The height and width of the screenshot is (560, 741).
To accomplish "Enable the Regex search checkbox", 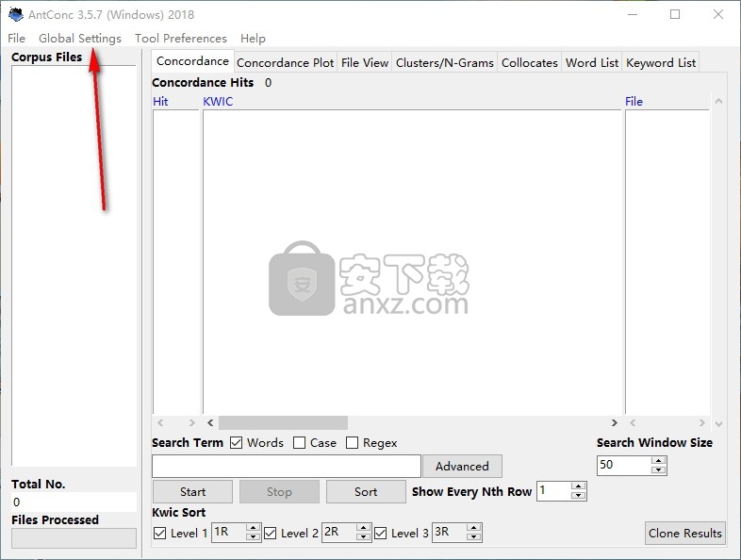I will tap(353, 443).
